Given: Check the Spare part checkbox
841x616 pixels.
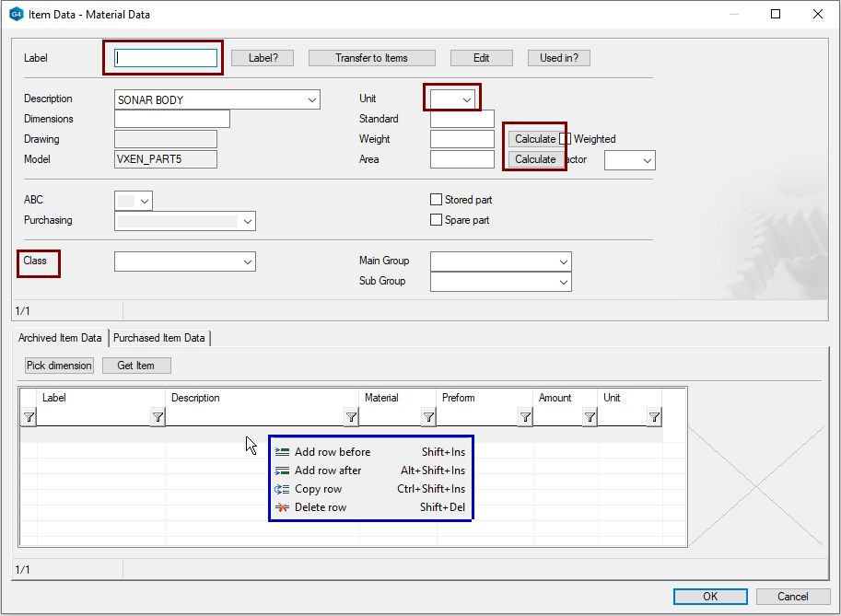Looking at the screenshot, I should point(437,220).
